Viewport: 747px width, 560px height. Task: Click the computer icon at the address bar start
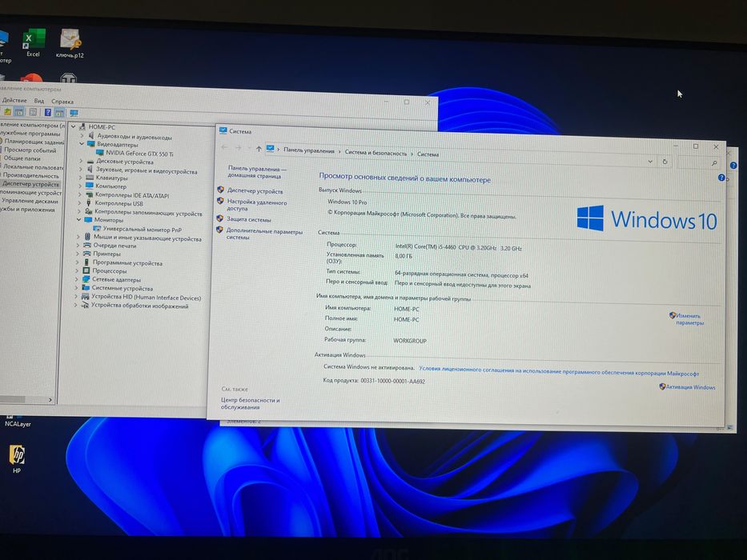point(270,149)
